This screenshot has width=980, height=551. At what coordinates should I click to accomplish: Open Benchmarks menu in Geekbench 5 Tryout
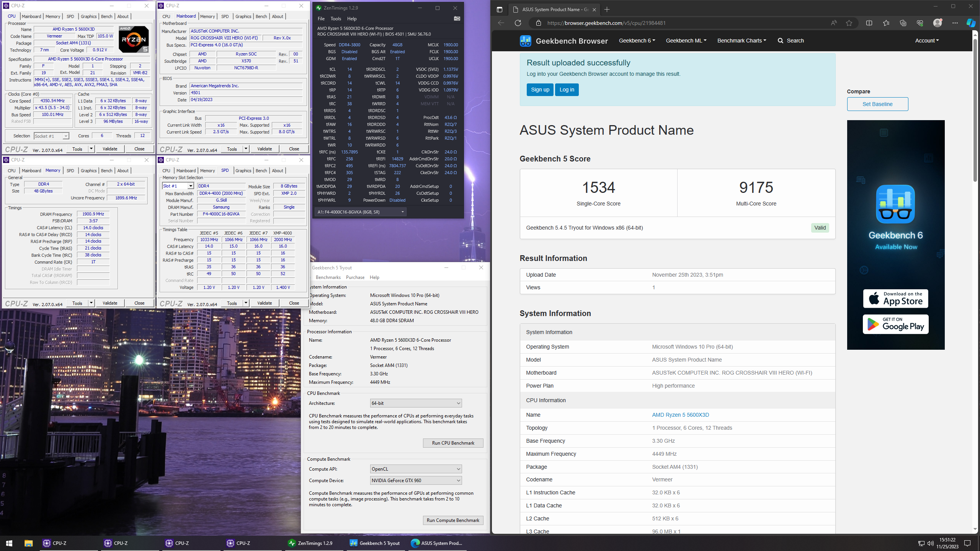328,277
